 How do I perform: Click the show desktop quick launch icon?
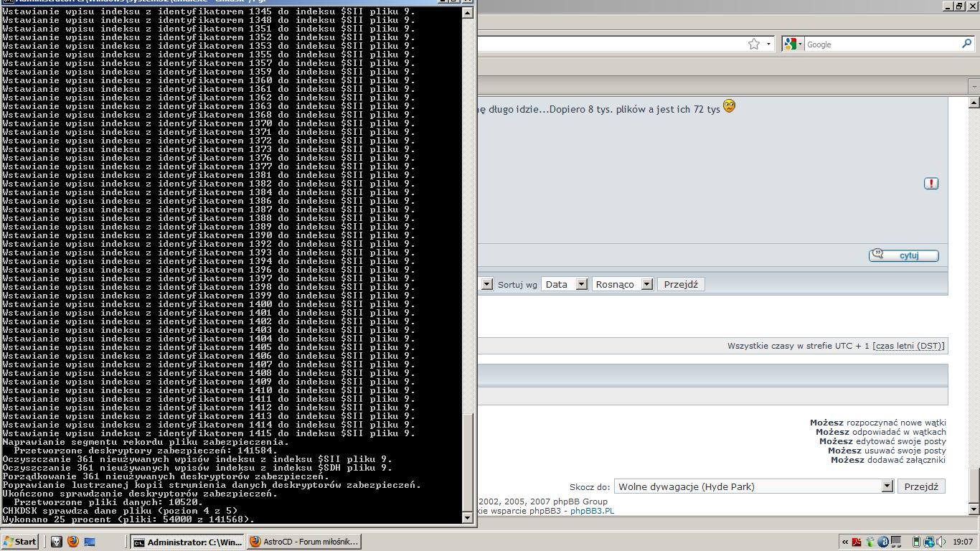click(x=90, y=542)
